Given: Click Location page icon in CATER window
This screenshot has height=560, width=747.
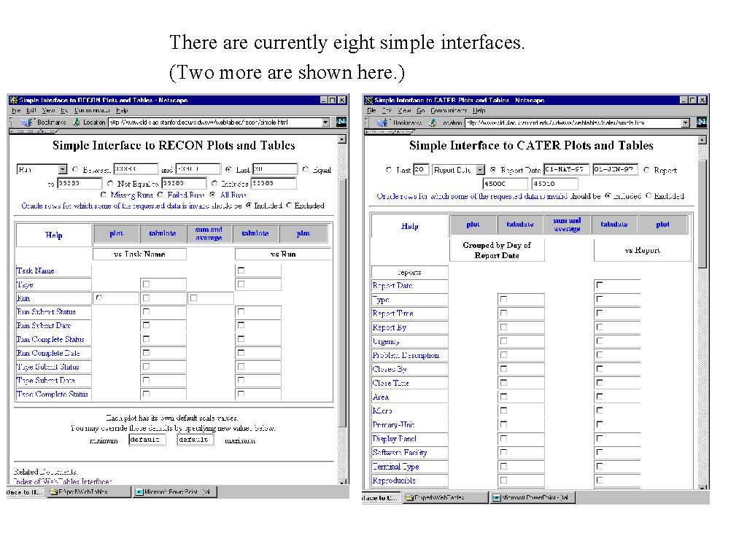Looking at the screenshot, I should pos(433,122).
